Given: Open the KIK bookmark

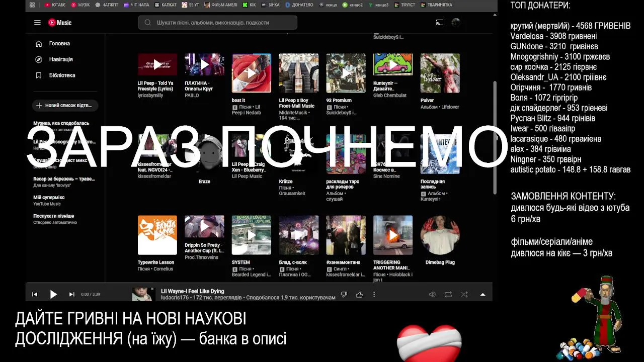Looking at the screenshot, I should click(250, 5).
